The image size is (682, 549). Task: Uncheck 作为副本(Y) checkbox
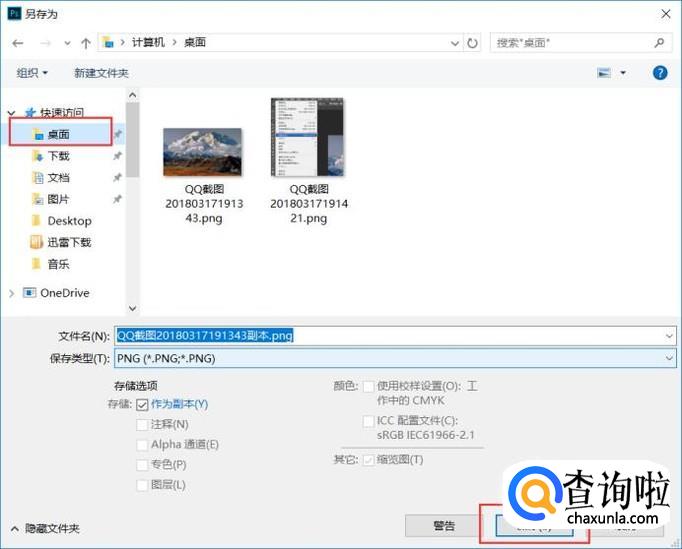click(x=142, y=405)
